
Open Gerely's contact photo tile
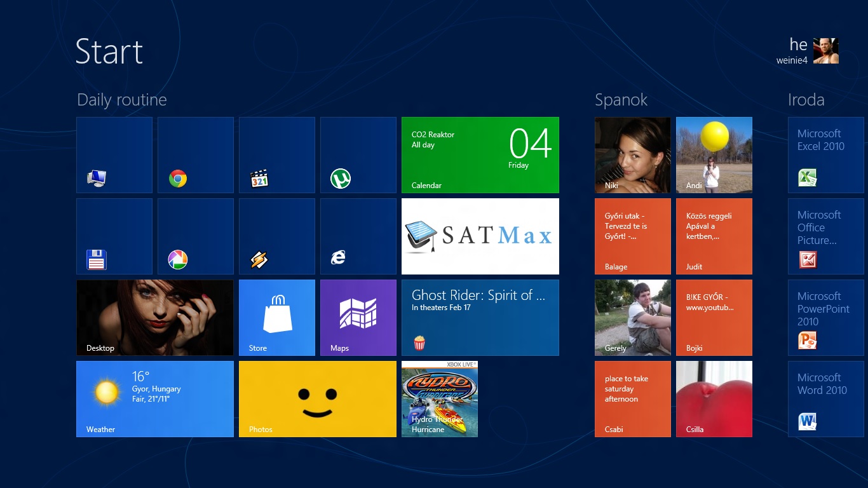coord(633,318)
